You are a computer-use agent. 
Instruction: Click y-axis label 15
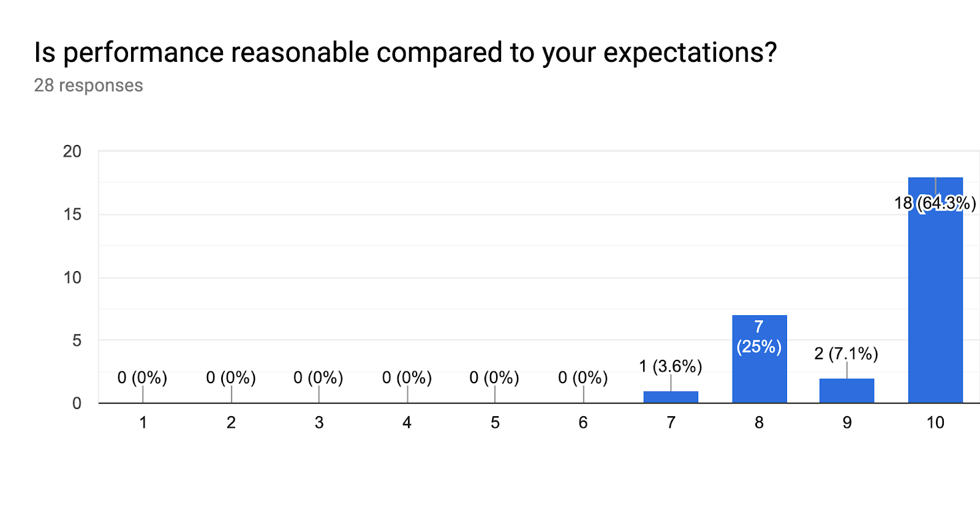(x=72, y=215)
